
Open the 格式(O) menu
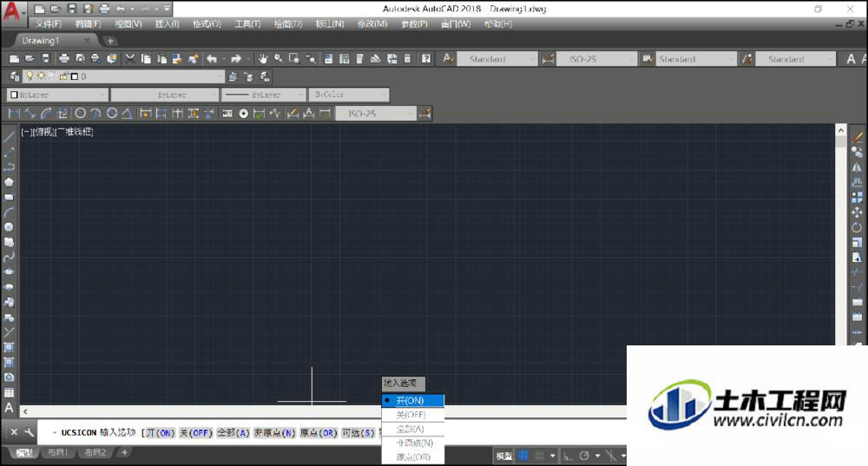207,23
